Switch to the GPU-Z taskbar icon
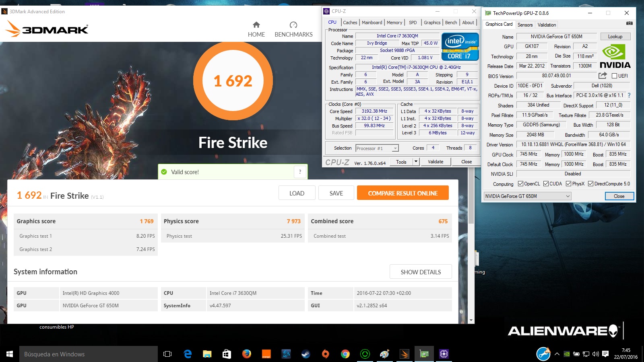This screenshot has height=362, width=644. click(x=424, y=354)
